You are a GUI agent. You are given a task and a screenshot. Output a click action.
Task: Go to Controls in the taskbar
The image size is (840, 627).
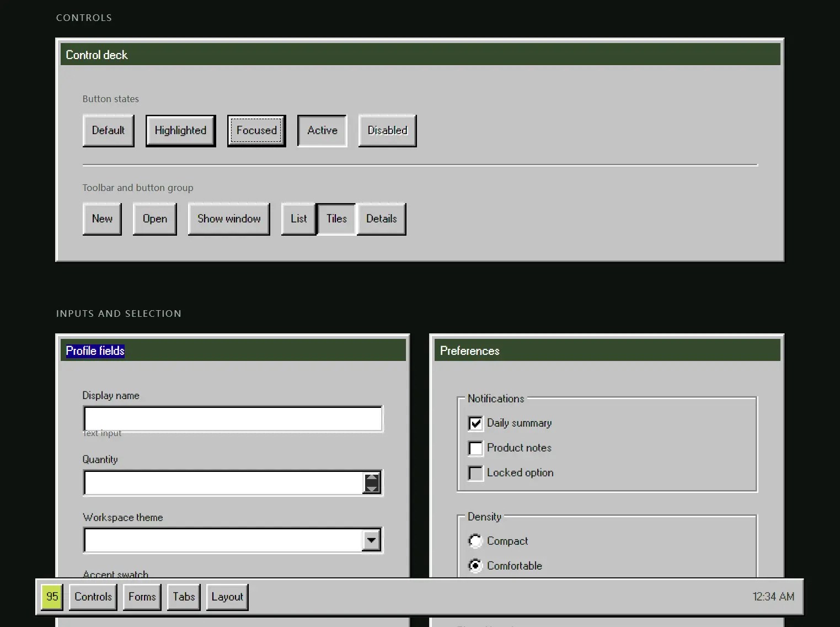(93, 597)
